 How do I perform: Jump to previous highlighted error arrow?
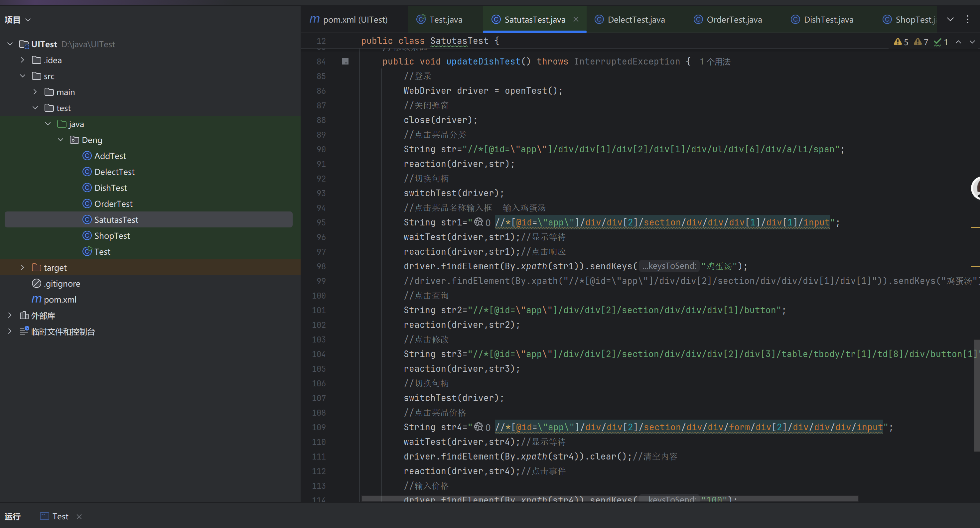pyautogui.click(x=958, y=42)
